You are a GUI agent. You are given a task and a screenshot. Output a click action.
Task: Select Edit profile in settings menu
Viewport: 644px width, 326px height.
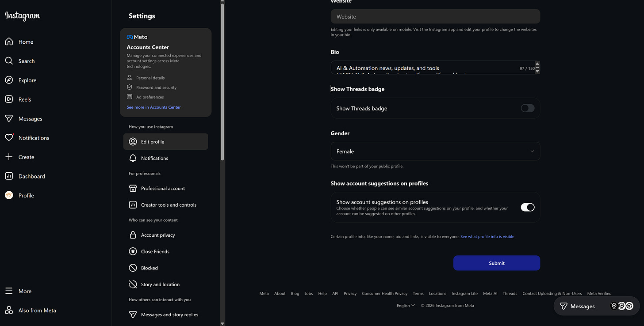tap(165, 141)
